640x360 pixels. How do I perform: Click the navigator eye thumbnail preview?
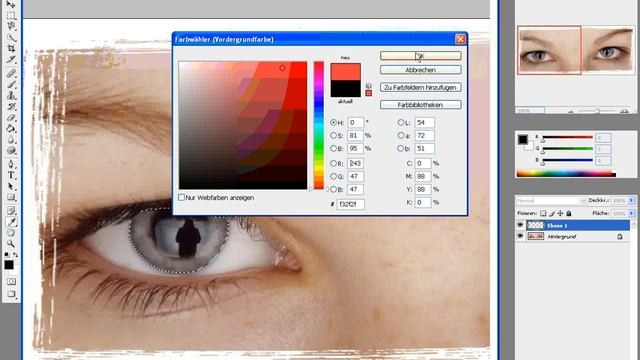[576, 50]
